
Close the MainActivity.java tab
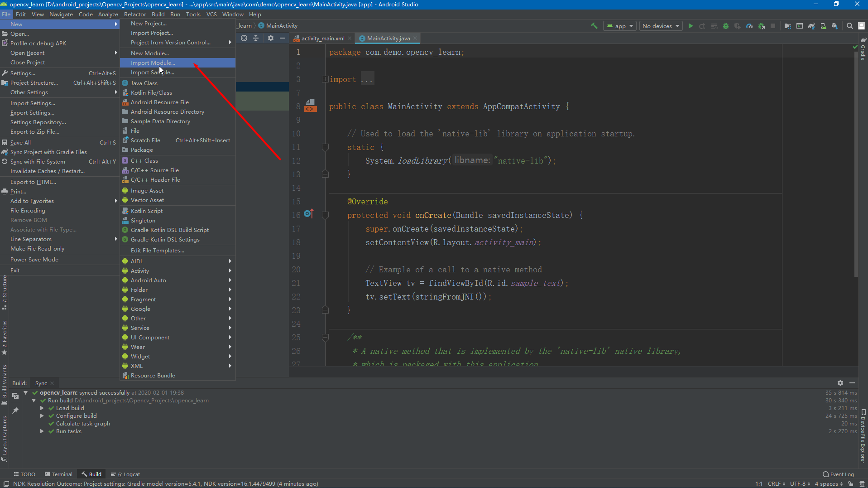coord(415,38)
